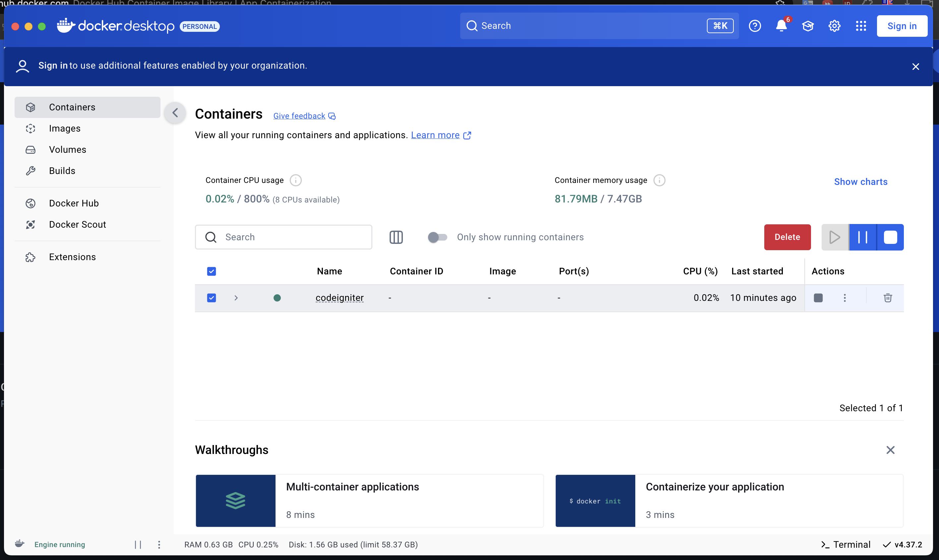This screenshot has height=560, width=939.
Task: Sort by the Last started column header
Action: [757, 271]
